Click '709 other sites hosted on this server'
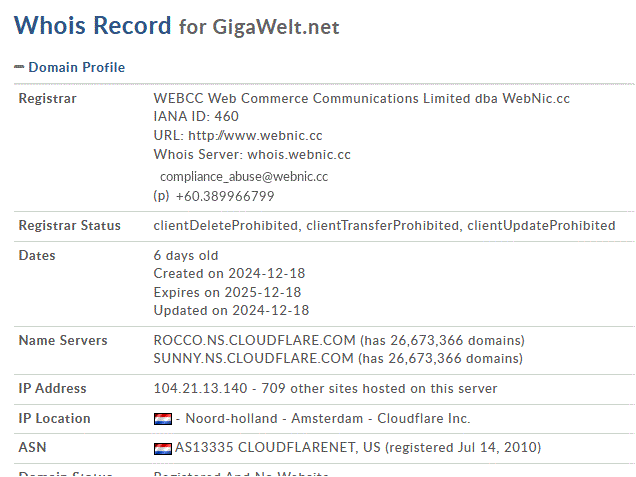This screenshot has width=636, height=477. point(379,389)
